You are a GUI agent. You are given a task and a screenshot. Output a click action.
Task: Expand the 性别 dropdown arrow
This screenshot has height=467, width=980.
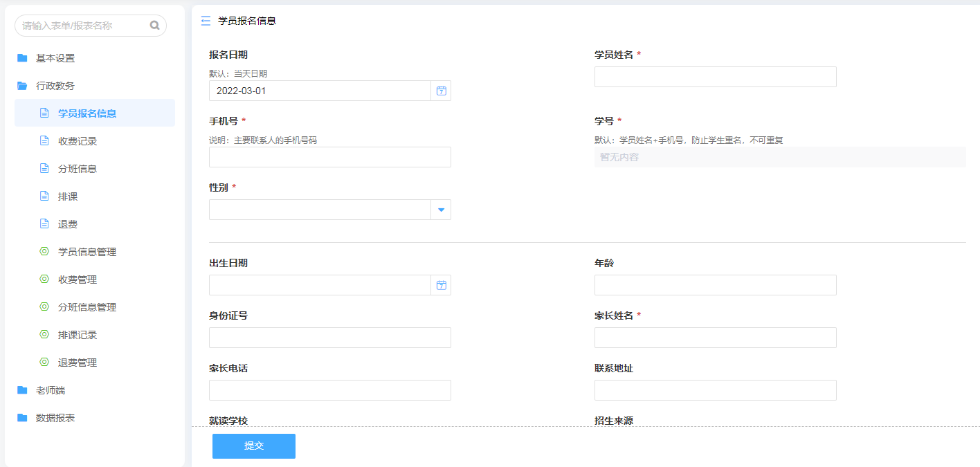point(441,210)
